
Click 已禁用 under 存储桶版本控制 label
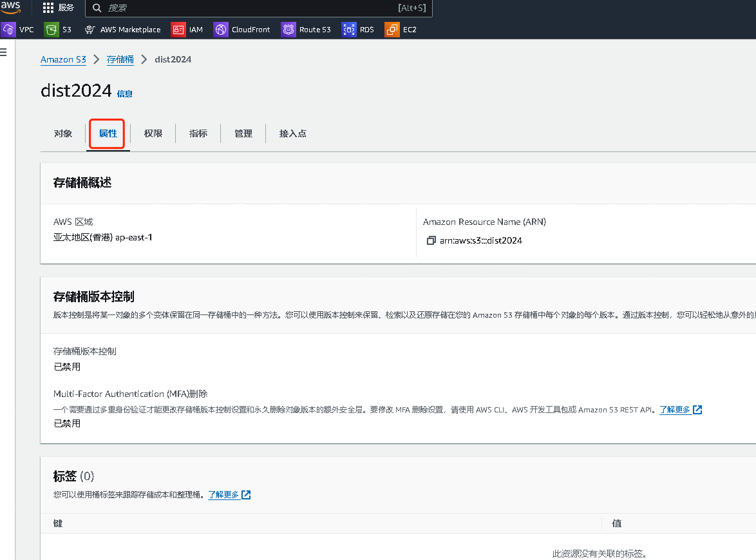[x=67, y=367]
